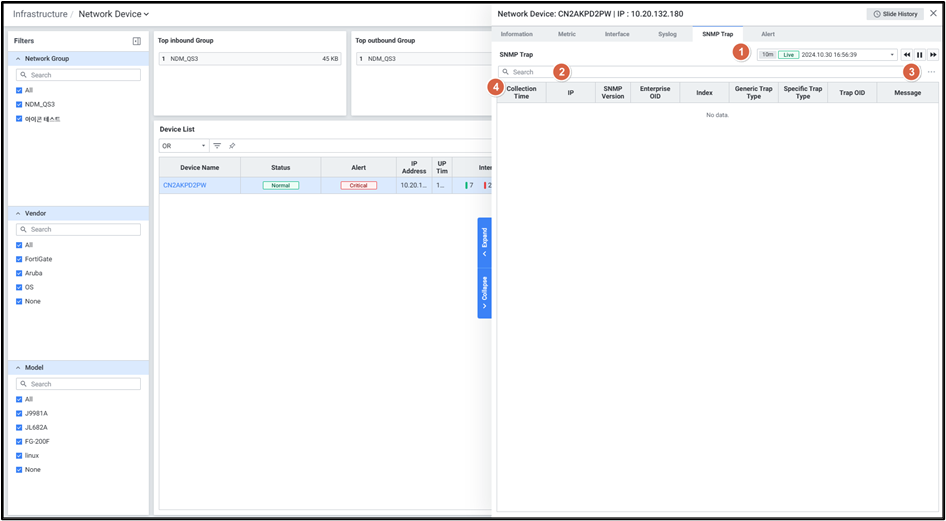Viewport: 946px width, 521px height.
Task: Click the SNMP Trap search field
Action: coord(700,72)
